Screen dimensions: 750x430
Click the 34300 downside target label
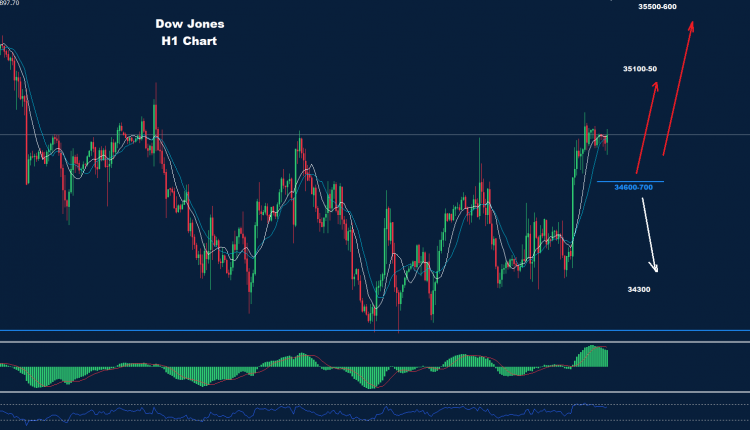coord(639,289)
